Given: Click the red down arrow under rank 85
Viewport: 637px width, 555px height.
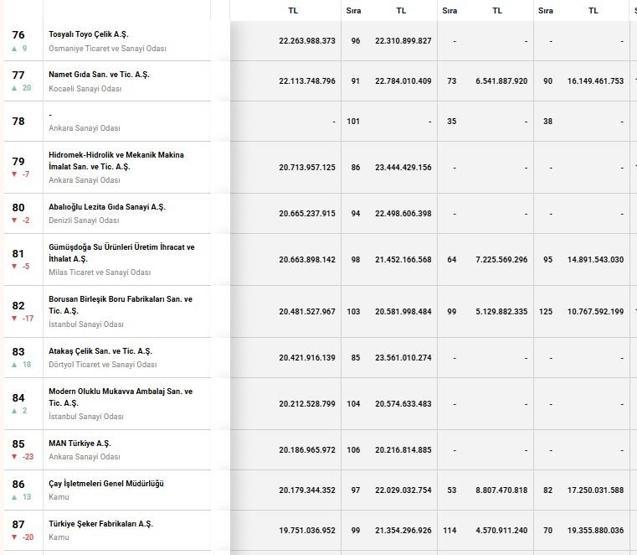Looking at the screenshot, I should pos(14,457).
